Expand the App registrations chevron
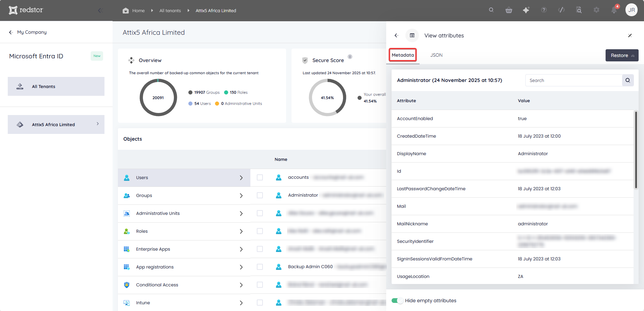 (241, 267)
